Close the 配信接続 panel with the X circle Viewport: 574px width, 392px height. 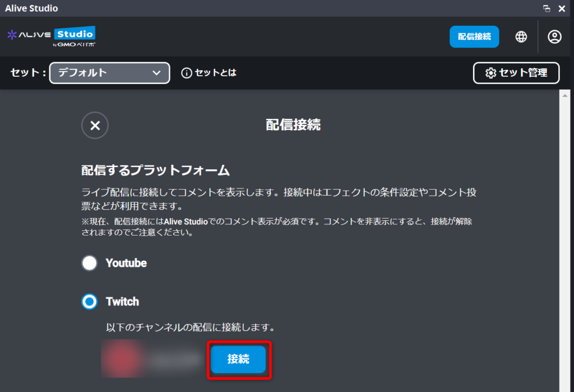[x=95, y=126]
